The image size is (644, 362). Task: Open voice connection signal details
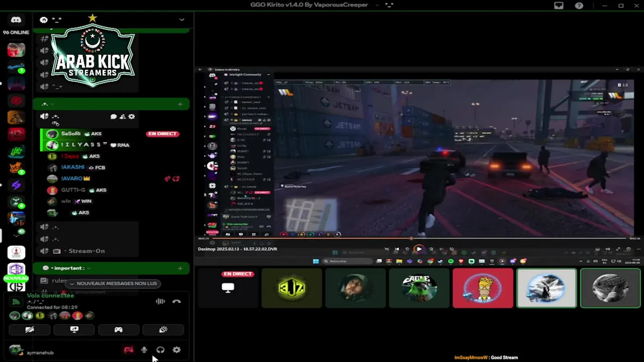(x=16, y=302)
